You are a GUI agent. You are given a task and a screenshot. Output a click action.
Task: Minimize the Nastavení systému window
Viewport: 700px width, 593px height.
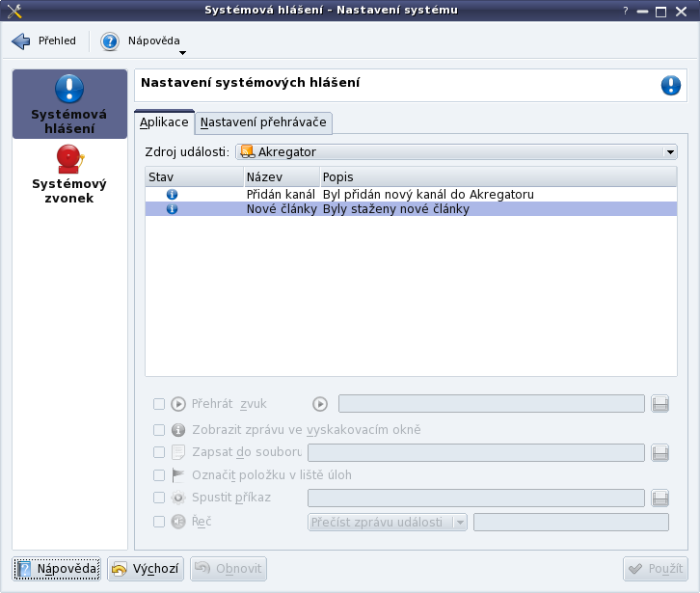point(642,12)
